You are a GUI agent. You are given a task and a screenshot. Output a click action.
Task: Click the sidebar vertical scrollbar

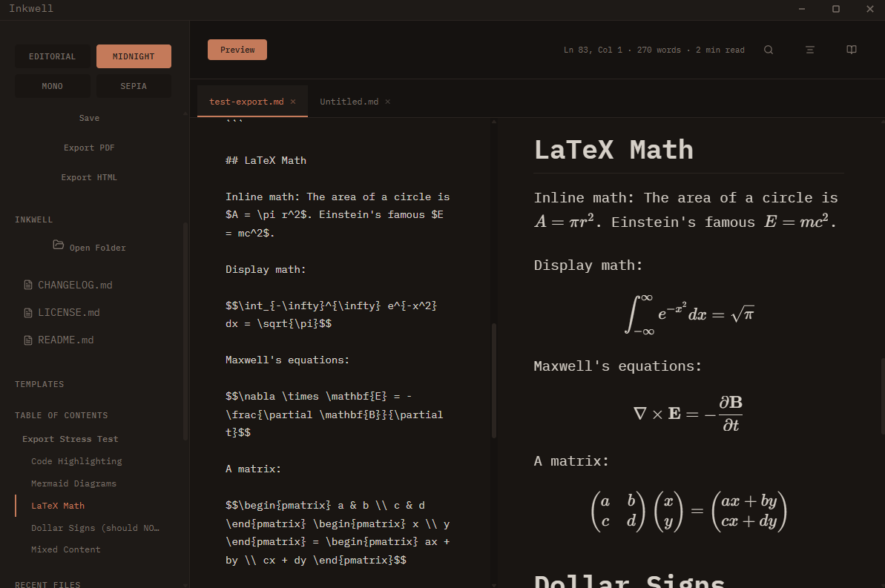185,331
